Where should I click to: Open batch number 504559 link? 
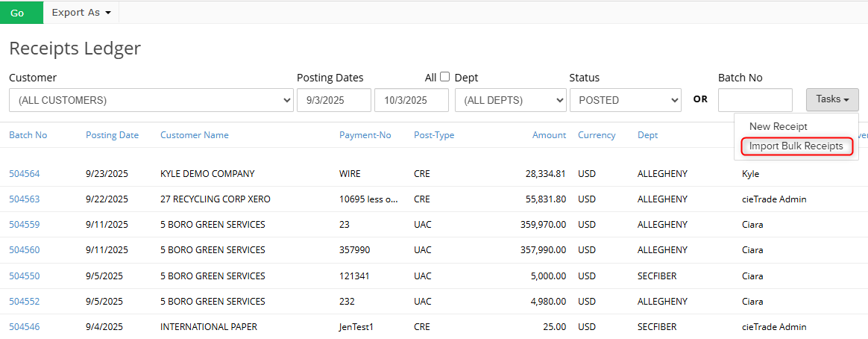[25, 224]
